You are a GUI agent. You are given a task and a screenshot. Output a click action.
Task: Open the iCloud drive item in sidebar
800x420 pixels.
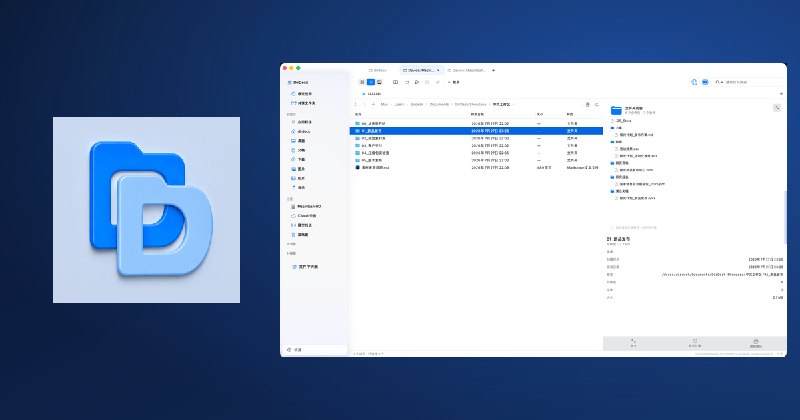click(304, 216)
